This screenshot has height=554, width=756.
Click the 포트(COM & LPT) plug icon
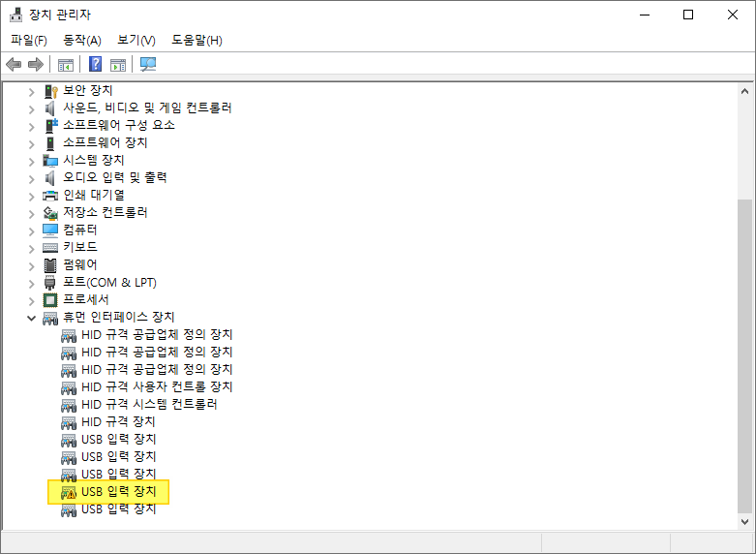tap(49, 282)
